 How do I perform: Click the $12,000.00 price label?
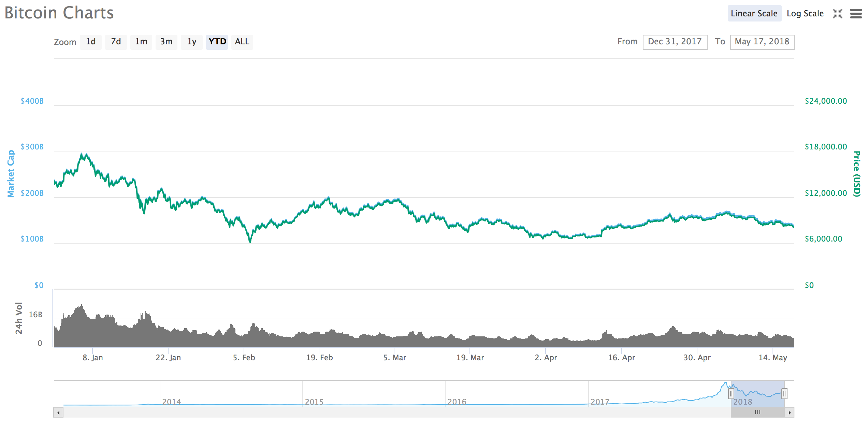click(x=826, y=193)
